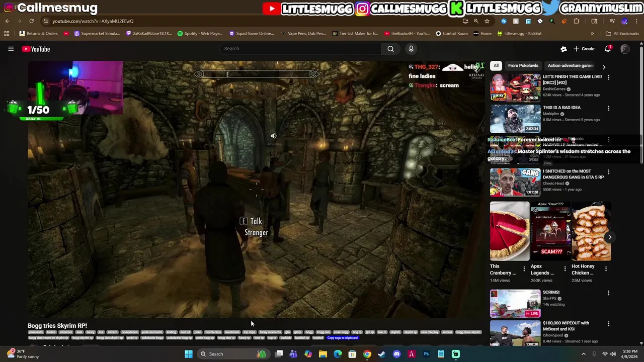Click the youtube.com address bar URL
The width and height of the screenshot is (644, 362).
pyautogui.click(x=93, y=21)
